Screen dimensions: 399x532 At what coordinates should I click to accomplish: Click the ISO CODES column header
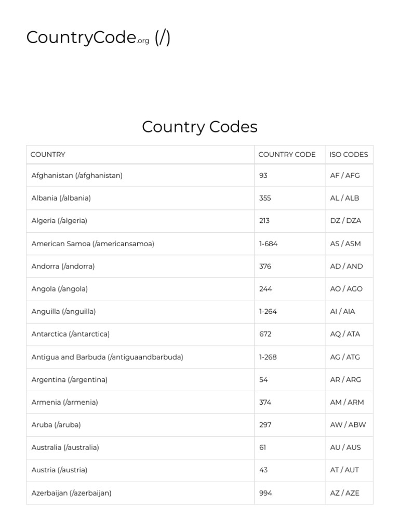[349, 154]
